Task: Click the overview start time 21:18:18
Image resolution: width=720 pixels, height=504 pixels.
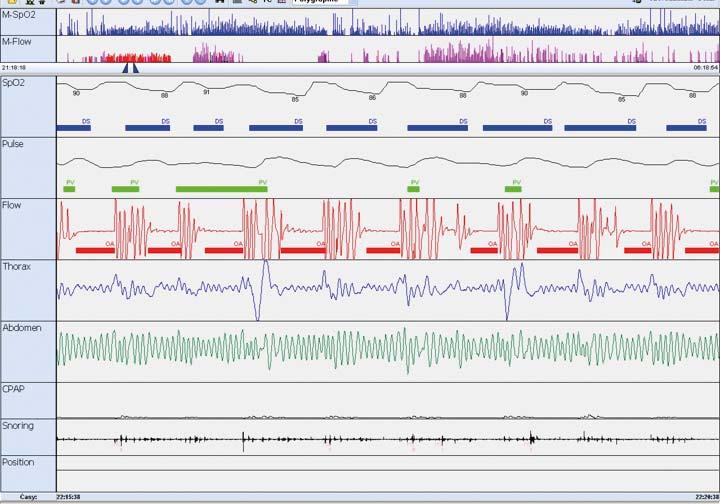Action: 14,67
